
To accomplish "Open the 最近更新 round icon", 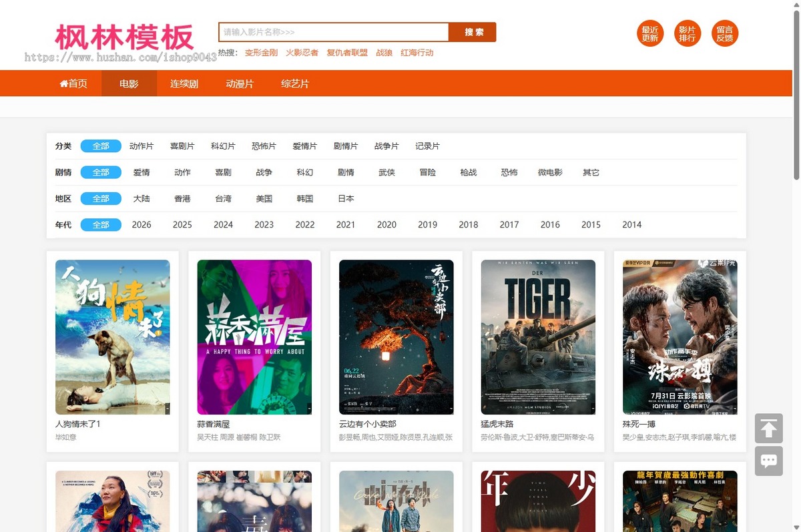I will 650,33.
